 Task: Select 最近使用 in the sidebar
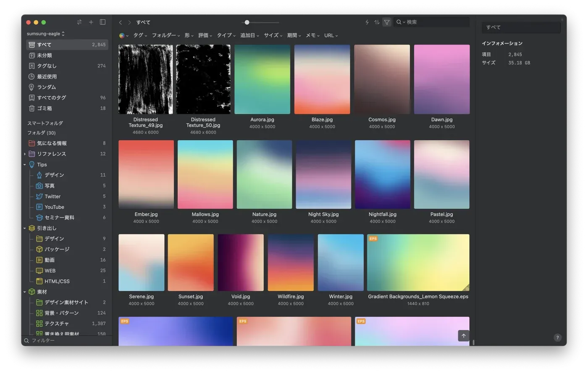click(x=67, y=76)
